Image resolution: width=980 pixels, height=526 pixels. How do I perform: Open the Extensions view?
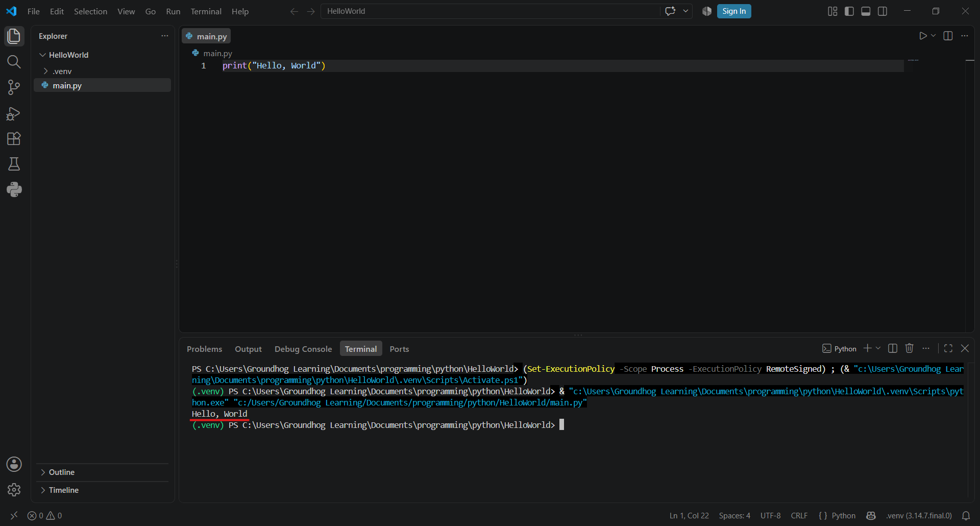tap(14, 139)
